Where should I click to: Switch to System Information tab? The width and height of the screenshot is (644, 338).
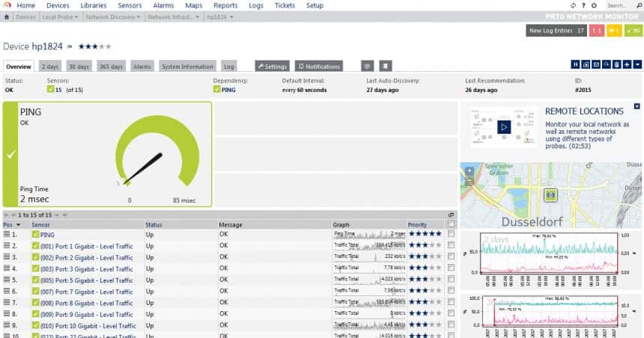tap(187, 67)
